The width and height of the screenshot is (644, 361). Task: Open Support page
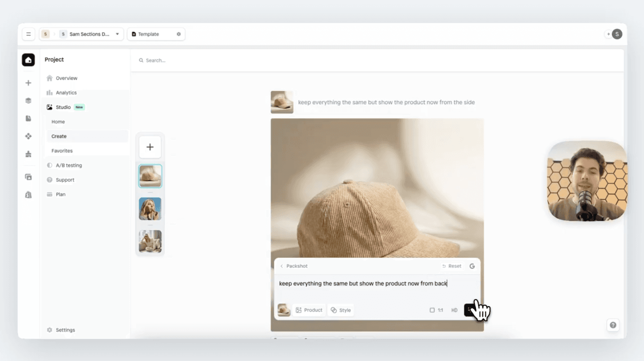coord(65,180)
